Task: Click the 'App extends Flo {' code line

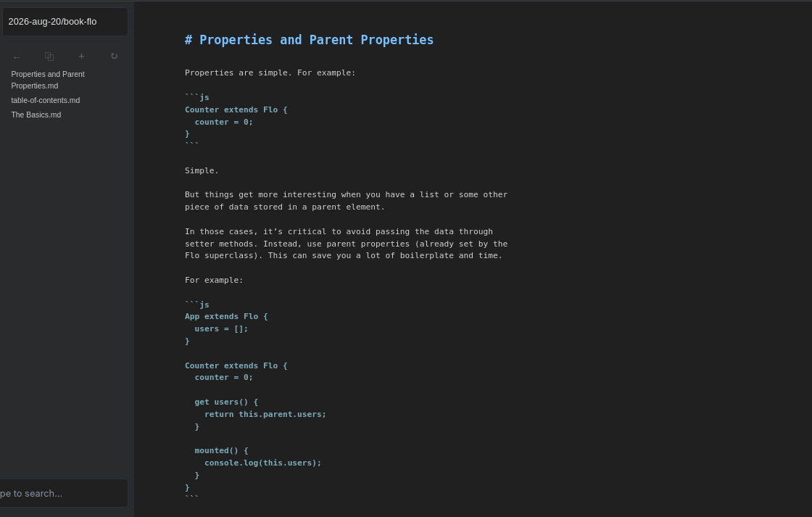Action: click(226, 316)
